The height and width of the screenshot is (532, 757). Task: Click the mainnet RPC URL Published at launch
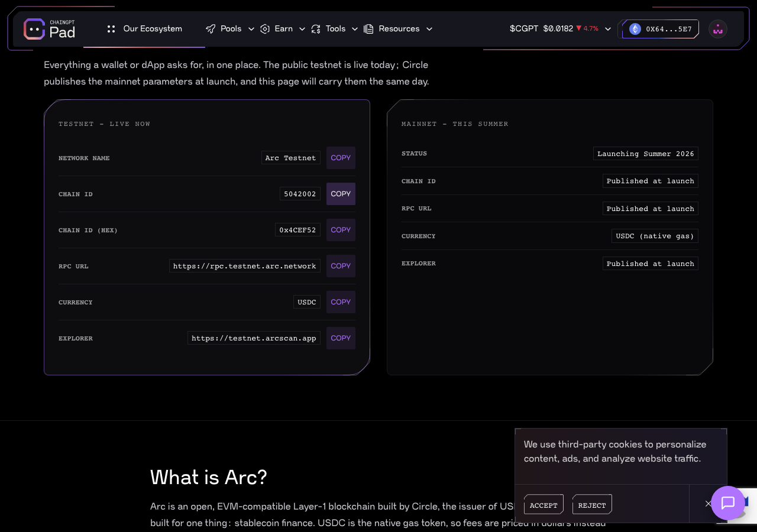pyautogui.click(x=651, y=209)
